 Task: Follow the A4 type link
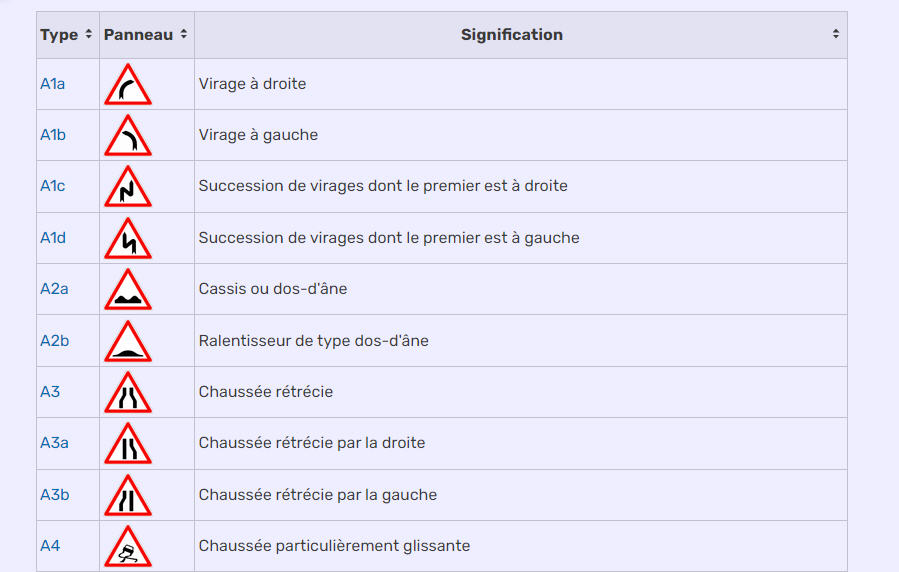pos(50,546)
